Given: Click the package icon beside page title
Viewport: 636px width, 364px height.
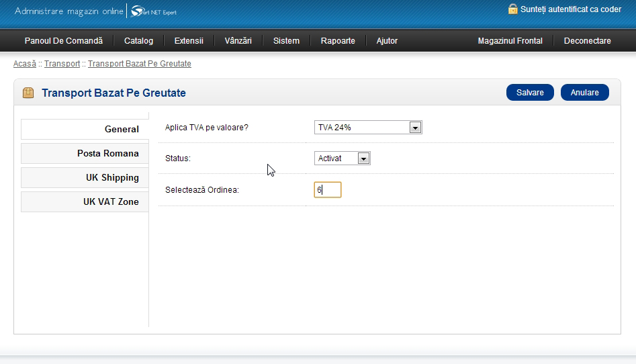Looking at the screenshot, I should coord(28,93).
